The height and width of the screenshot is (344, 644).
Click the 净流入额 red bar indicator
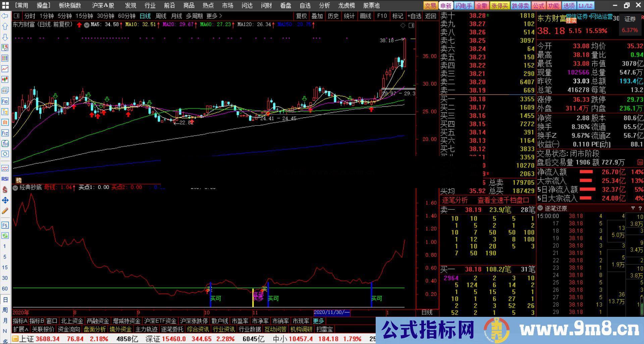(586, 172)
